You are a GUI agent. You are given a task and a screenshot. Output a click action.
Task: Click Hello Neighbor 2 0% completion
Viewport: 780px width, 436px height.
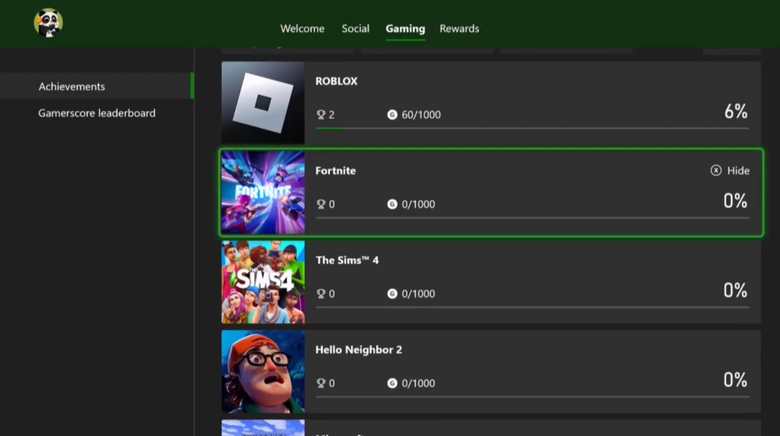pyautogui.click(x=735, y=380)
